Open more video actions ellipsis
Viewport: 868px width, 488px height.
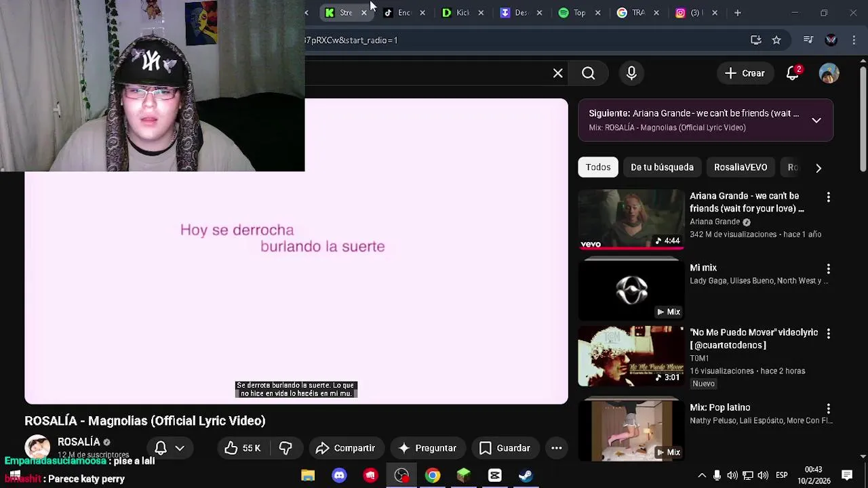pos(556,448)
